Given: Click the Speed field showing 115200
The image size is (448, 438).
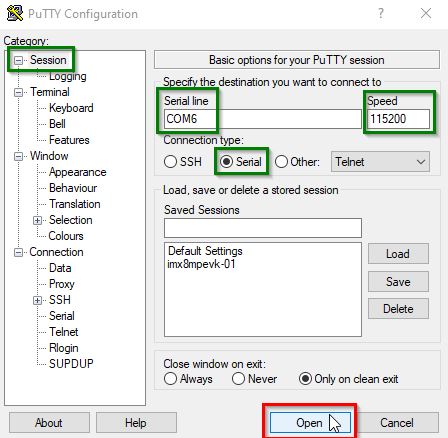Looking at the screenshot, I should coord(398,119).
